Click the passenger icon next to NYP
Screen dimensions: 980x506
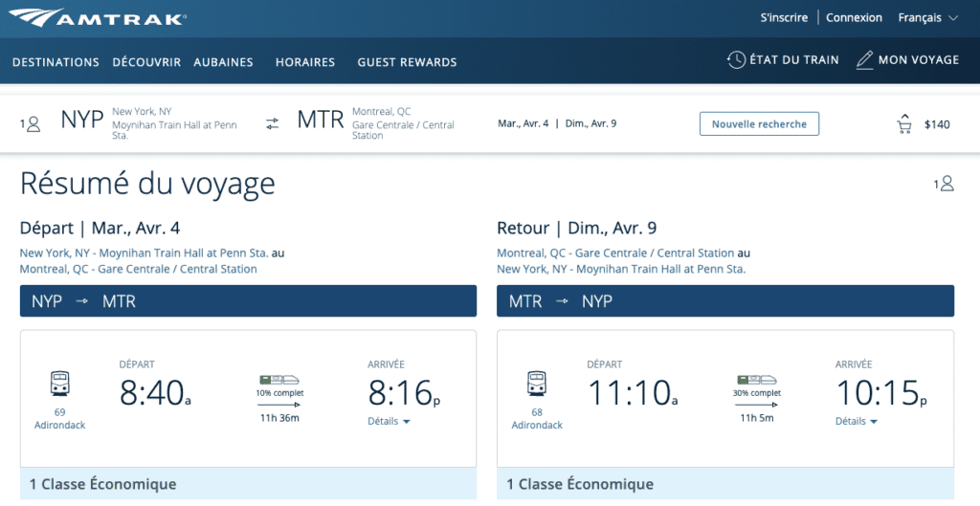pyautogui.click(x=33, y=123)
